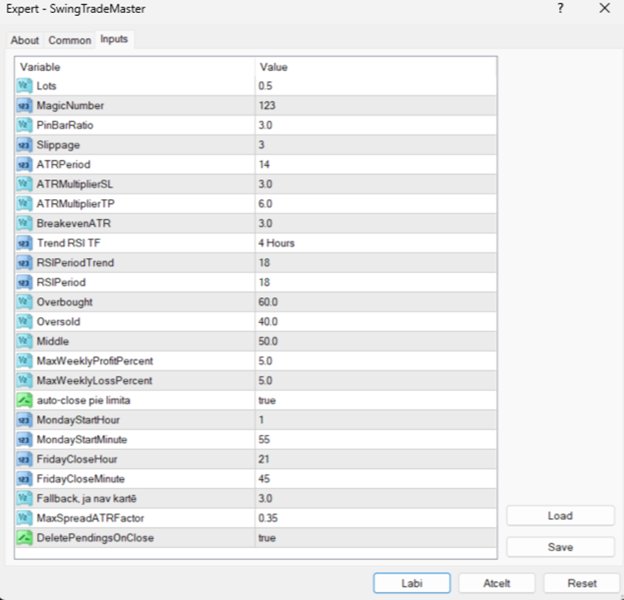Open the About tab
This screenshot has width=624, height=600.
25,40
